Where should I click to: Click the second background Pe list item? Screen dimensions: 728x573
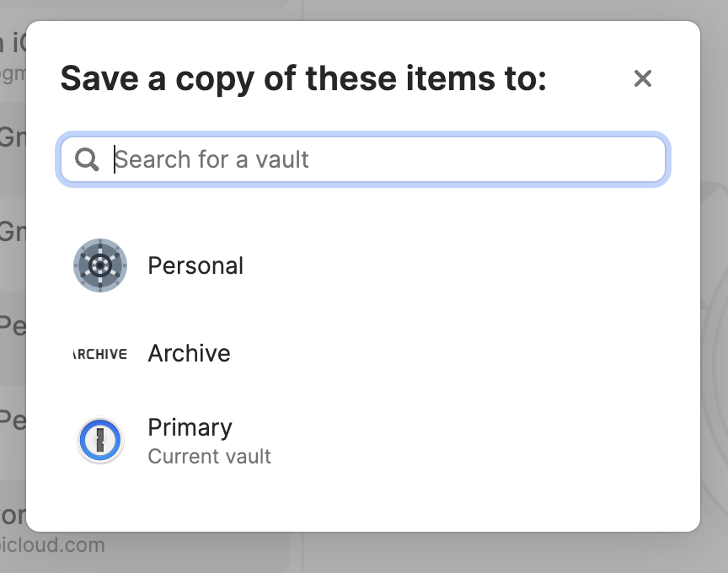(x=12, y=420)
